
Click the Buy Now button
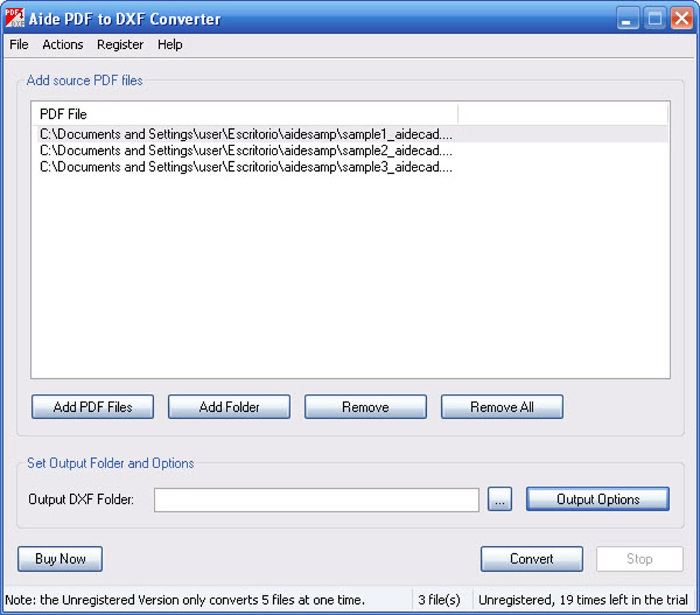(60, 559)
